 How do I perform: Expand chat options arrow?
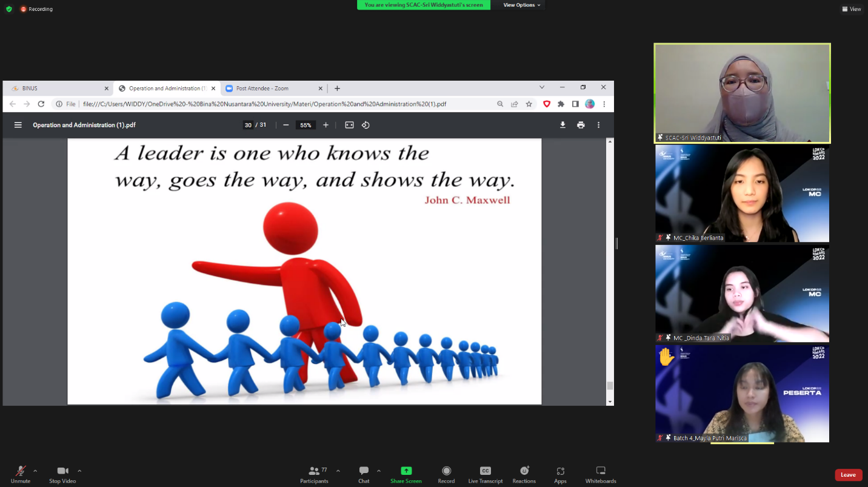[x=379, y=471]
